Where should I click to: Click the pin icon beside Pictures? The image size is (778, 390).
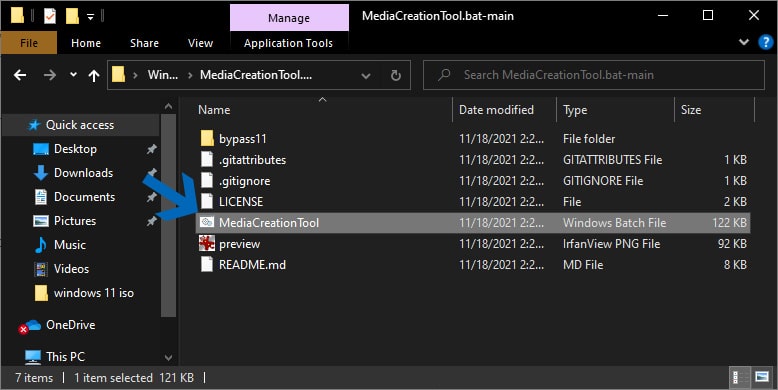[151, 221]
